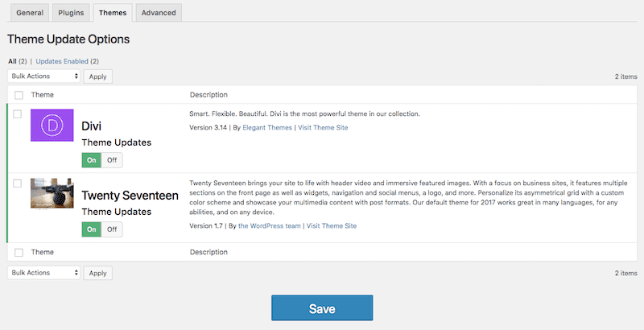Switch Twenty Seventeen theme updates Off
644x330 pixels.
(112, 229)
